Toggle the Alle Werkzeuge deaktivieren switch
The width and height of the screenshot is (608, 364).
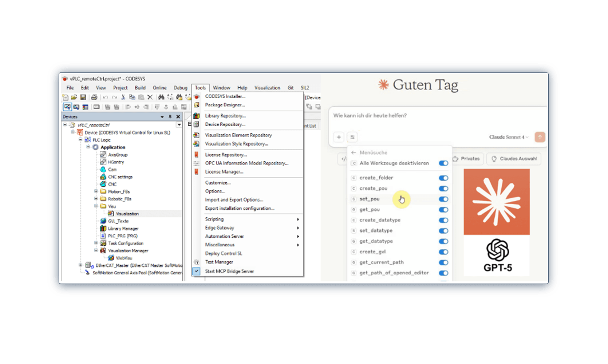(x=443, y=163)
